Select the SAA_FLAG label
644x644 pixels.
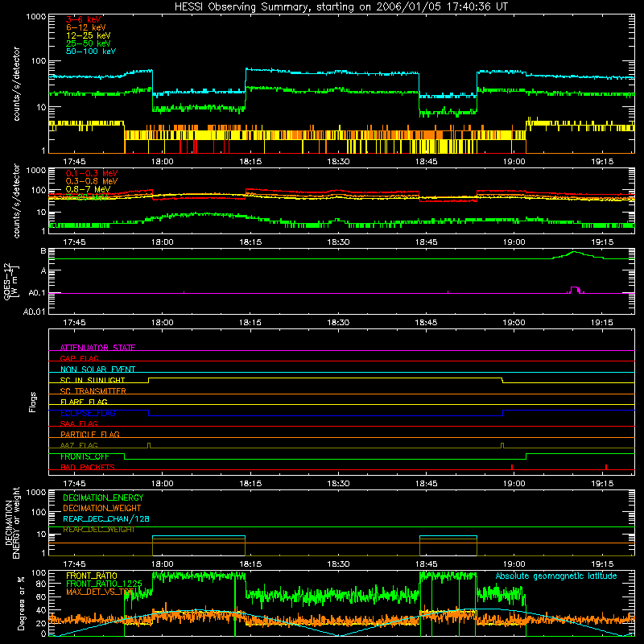coord(79,423)
